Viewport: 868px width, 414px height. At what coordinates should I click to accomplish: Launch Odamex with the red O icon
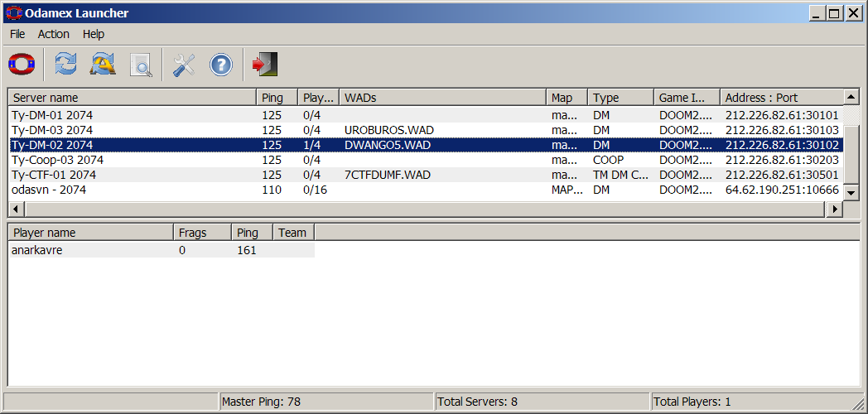(22, 65)
